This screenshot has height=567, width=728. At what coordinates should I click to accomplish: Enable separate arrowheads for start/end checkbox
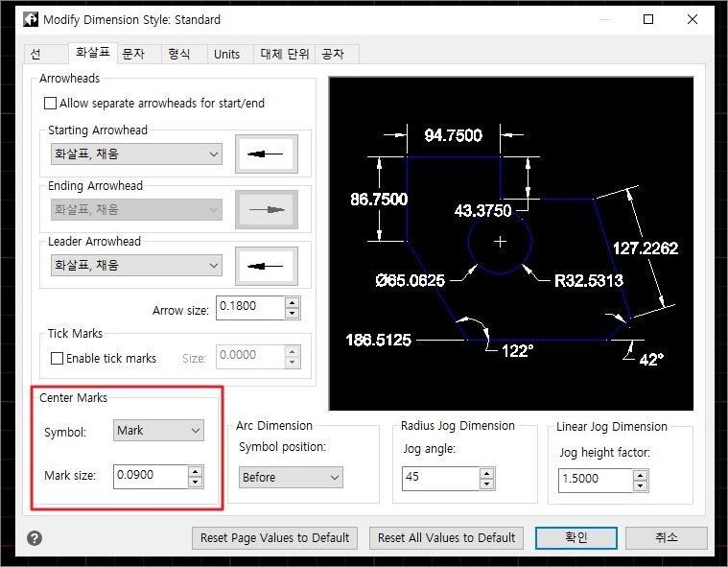pyautogui.click(x=50, y=103)
